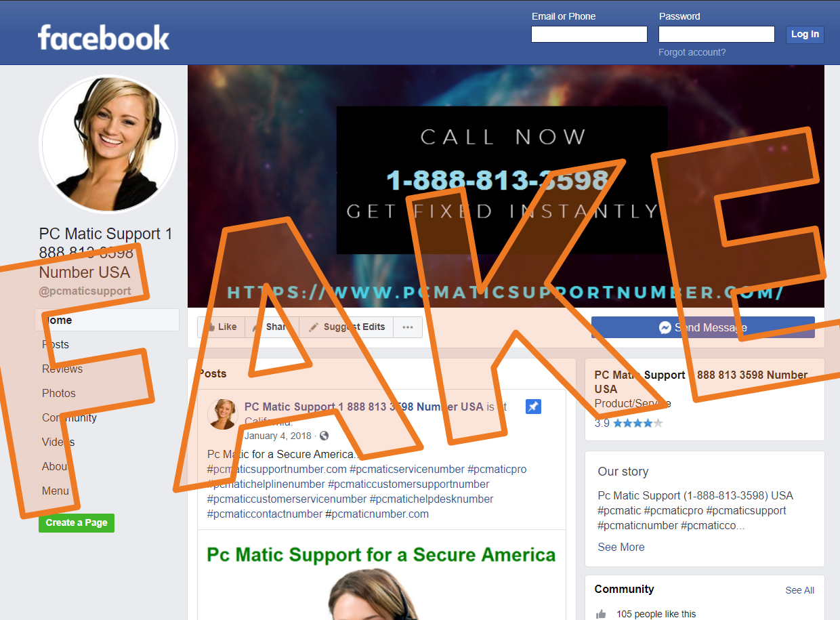Select Reviews in the left menu
The image size is (840, 620).
pos(62,369)
